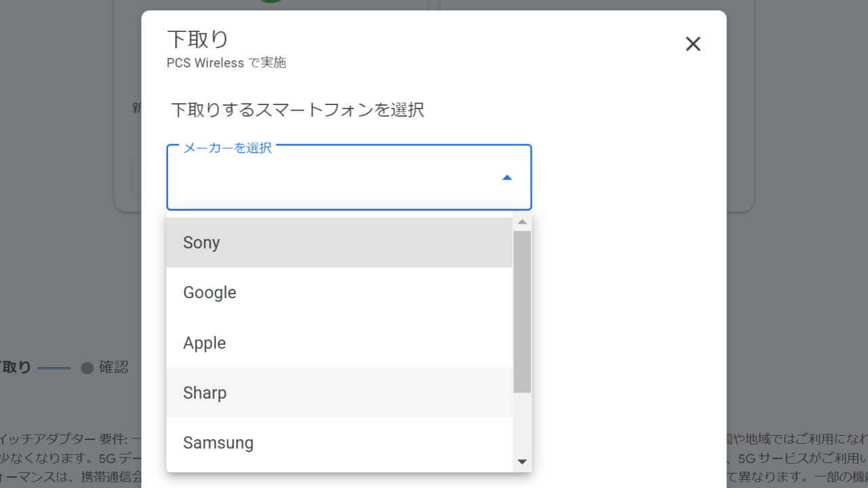
Task: Select Sharp from the manufacturer list
Action: 204,392
